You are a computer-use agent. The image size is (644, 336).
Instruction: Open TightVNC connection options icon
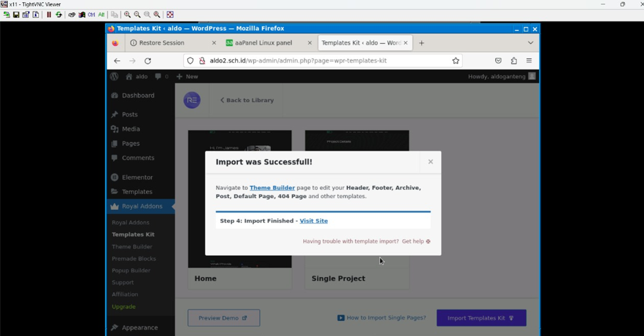[x=26, y=15]
